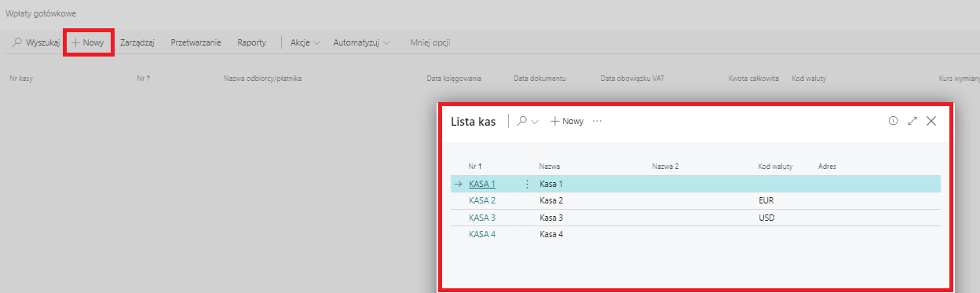Viewport: 980px width, 293px height.
Task: Click the Adres column header
Action: (827, 167)
